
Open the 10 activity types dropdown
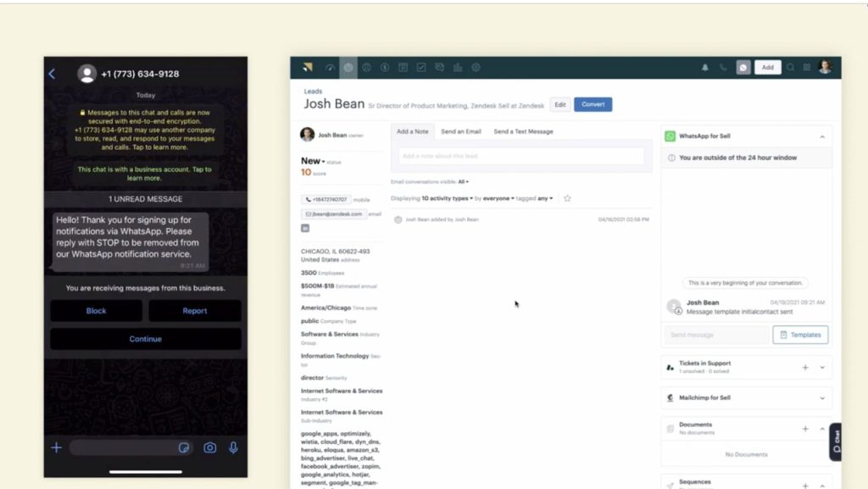pyautogui.click(x=448, y=198)
